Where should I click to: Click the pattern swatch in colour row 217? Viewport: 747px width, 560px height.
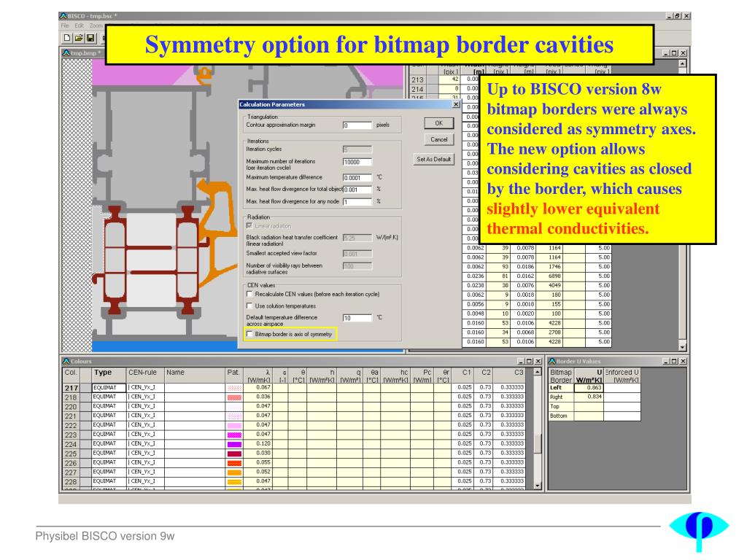[234, 388]
